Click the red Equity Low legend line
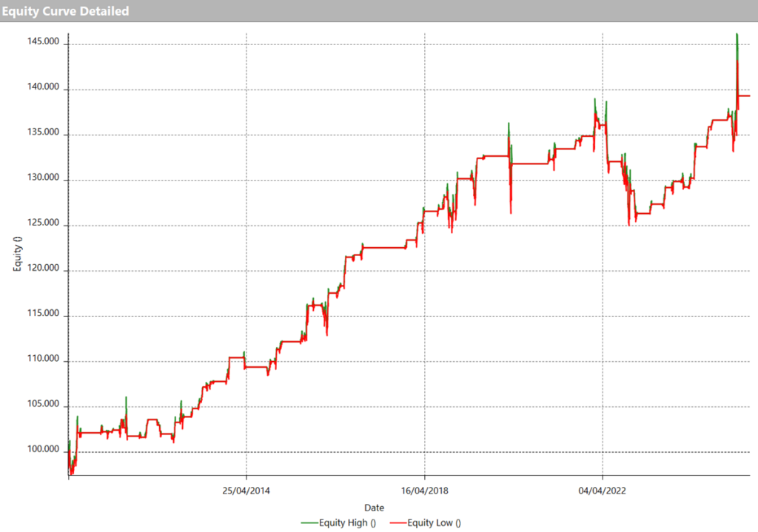758x532 pixels. pyautogui.click(x=398, y=523)
